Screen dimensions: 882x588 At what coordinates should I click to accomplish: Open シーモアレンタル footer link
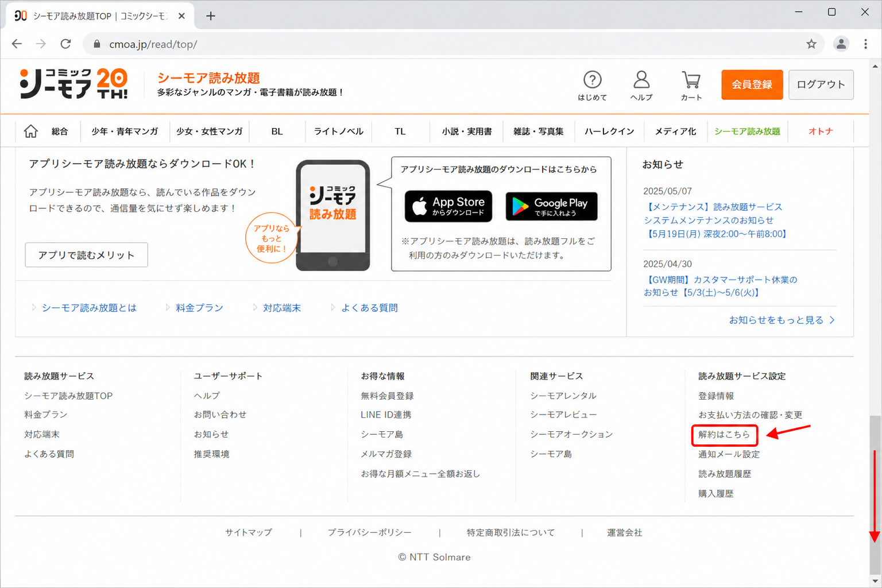click(x=563, y=396)
